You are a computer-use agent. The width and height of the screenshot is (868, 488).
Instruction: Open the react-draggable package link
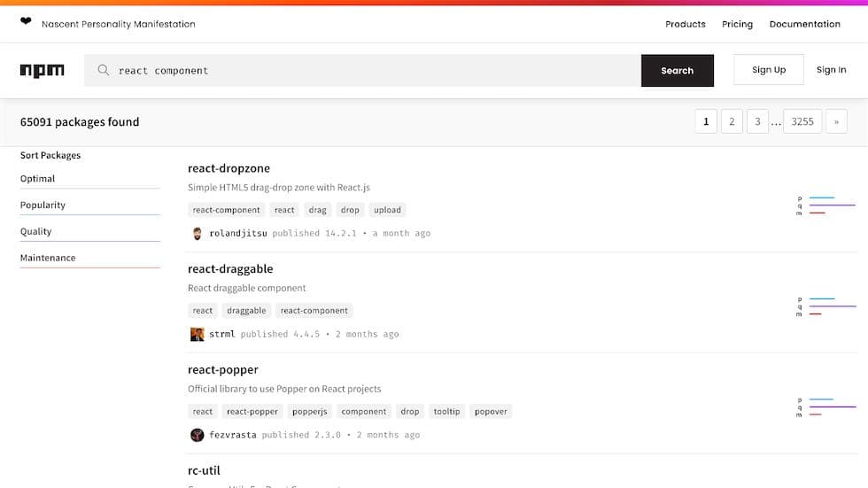230,269
